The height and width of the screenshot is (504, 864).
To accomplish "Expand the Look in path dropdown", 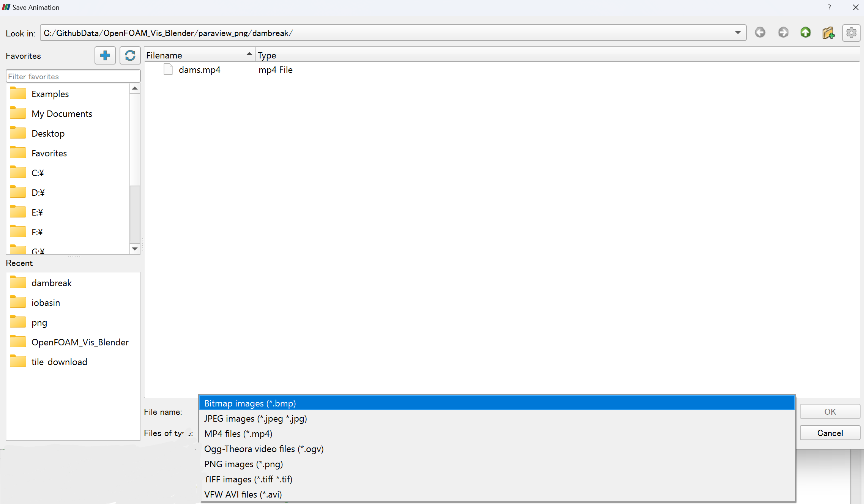I will (x=738, y=33).
